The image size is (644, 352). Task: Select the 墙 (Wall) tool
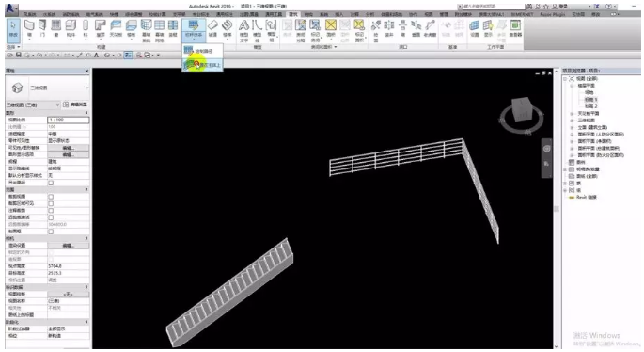pos(29,29)
